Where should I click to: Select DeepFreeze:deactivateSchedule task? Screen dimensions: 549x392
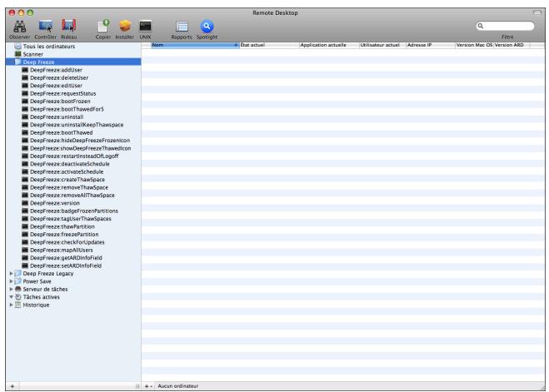(x=69, y=164)
